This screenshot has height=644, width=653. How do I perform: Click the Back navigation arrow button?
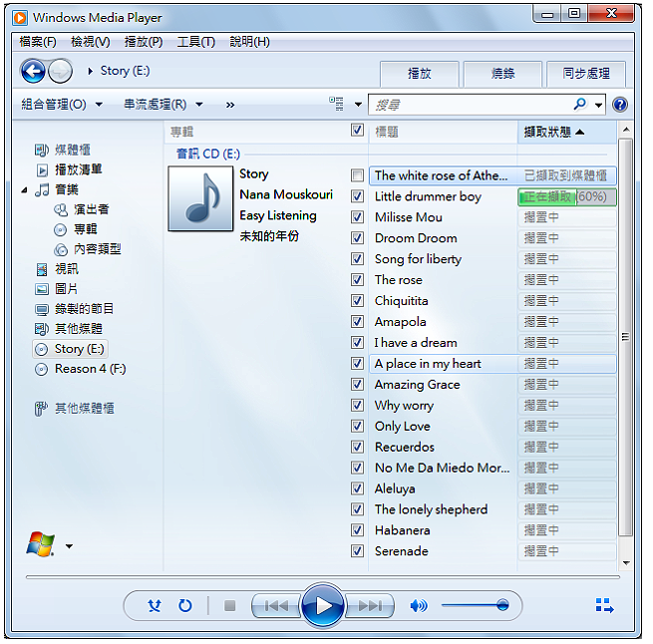[x=33, y=71]
